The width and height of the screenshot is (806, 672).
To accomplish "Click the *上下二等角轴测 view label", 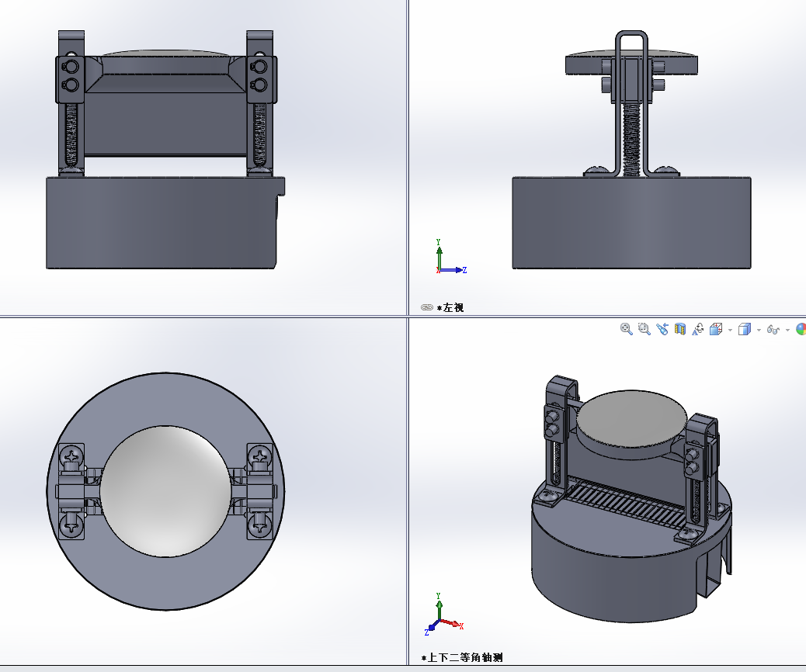I will pyautogui.click(x=461, y=657).
